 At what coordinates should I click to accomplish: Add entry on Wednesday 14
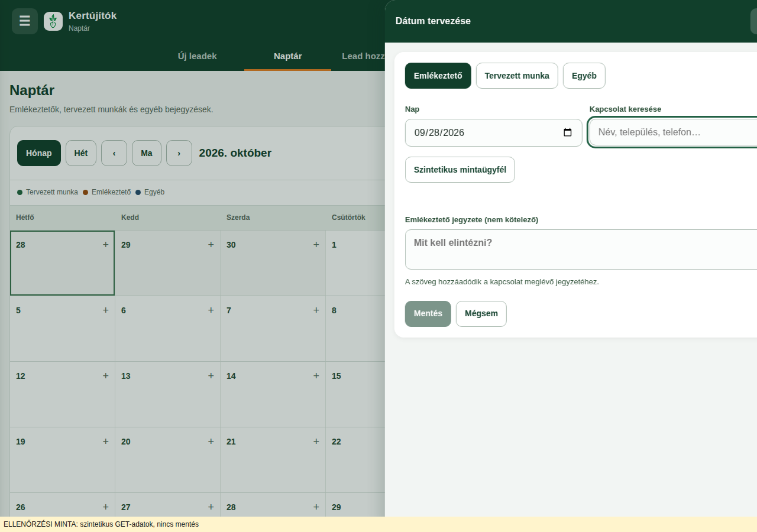point(316,375)
